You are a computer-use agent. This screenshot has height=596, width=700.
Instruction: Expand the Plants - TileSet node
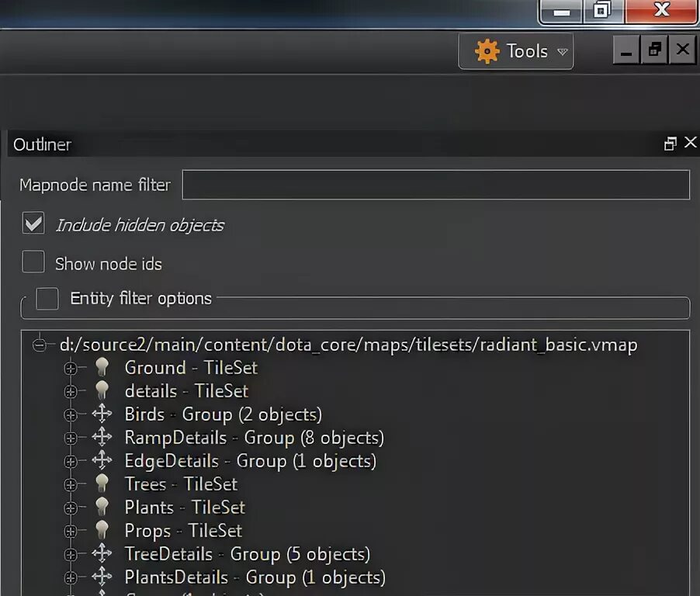click(70, 508)
